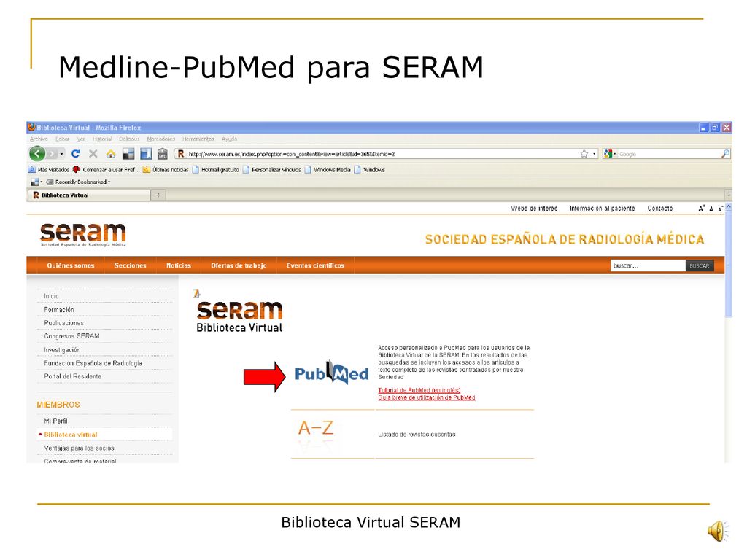Open Windows Media bookmark

point(328,169)
